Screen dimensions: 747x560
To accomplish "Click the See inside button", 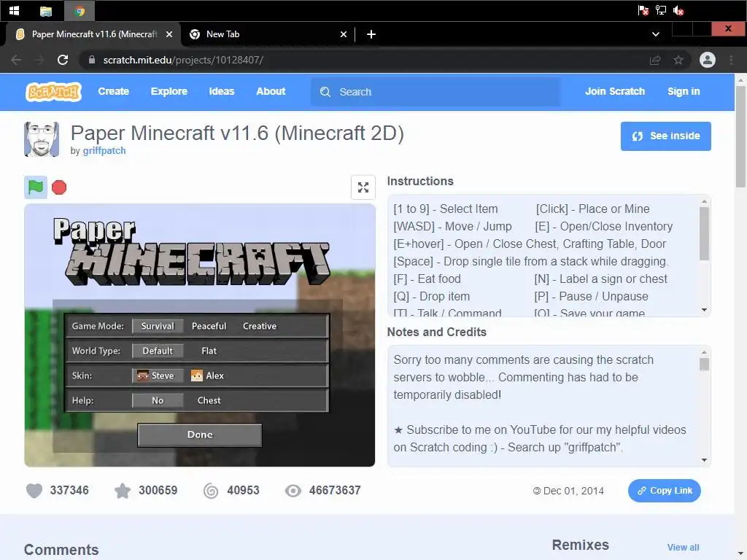I will pyautogui.click(x=665, y=136).
